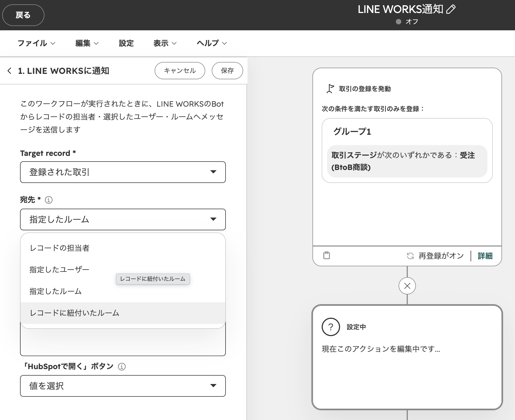Expand the 表示 menu
Viewport: 515px width, 420px height.
click(x=165, y=43)
